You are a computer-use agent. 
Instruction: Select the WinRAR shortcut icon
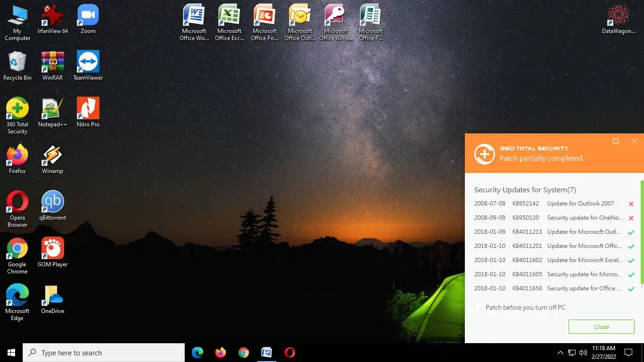(x=53, y=66)
